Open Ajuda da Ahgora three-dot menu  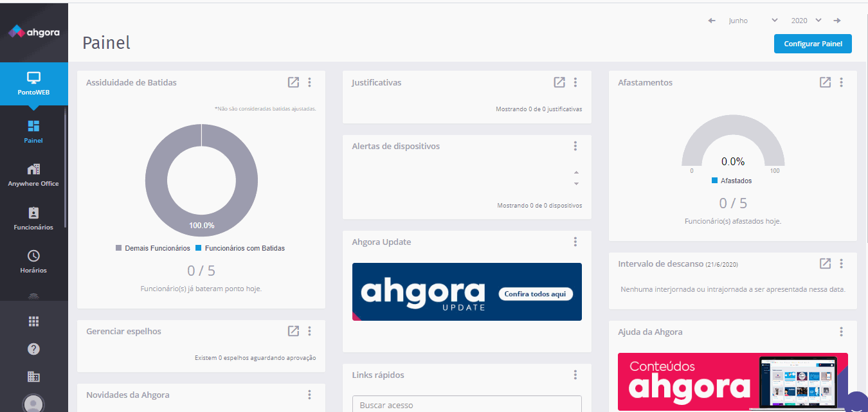point(841,332)
